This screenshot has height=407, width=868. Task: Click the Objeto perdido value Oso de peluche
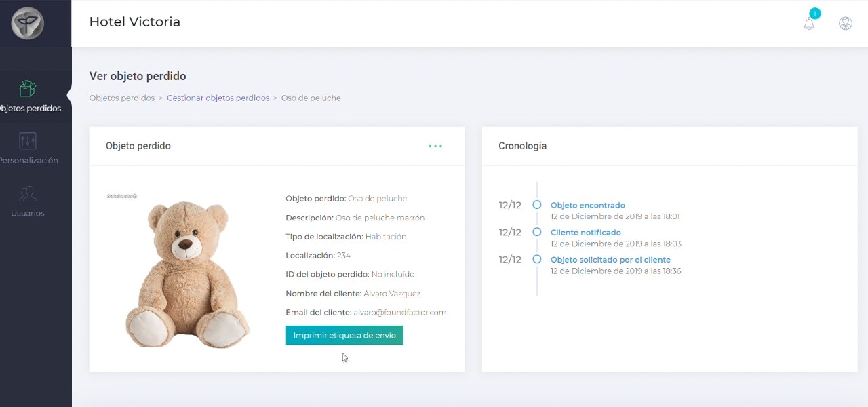pyautogui.click(x=378, y=199)
